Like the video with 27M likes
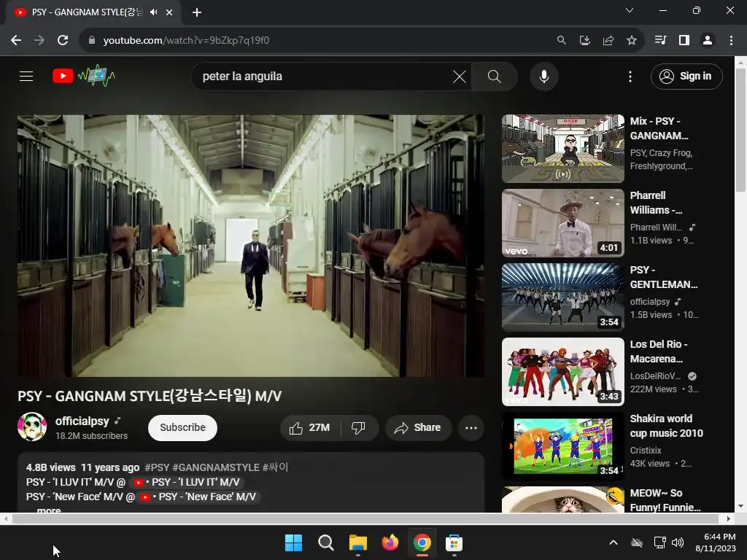The image size is (747, 560). tap(310, 427)
